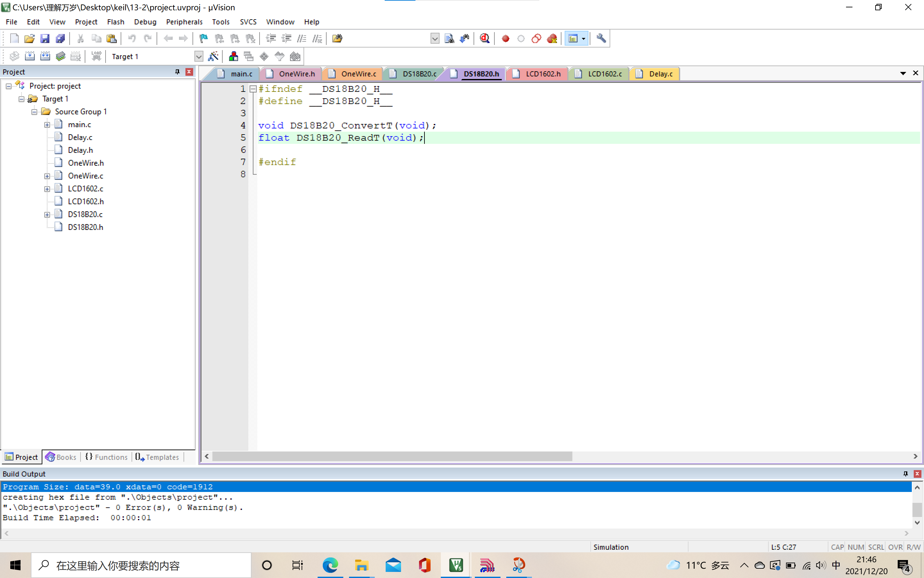This screenshot has width=924, height=578.
Task: Pin the Build Output panel
Action: click(905, 474)
